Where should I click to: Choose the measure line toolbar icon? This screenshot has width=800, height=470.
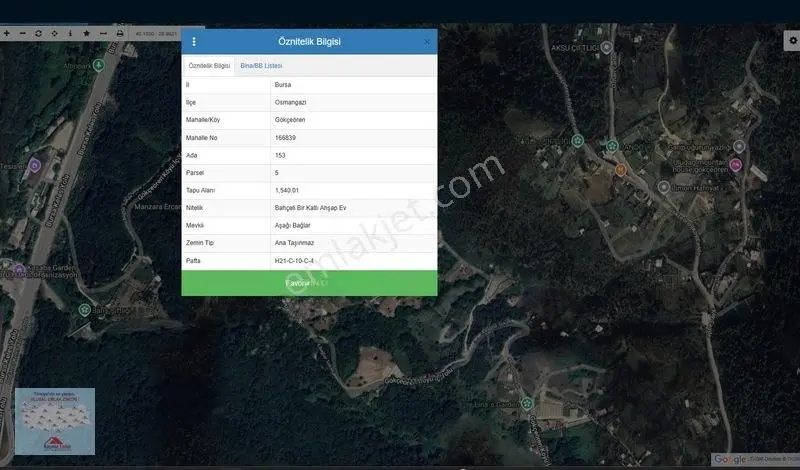[x=104, y=34]
